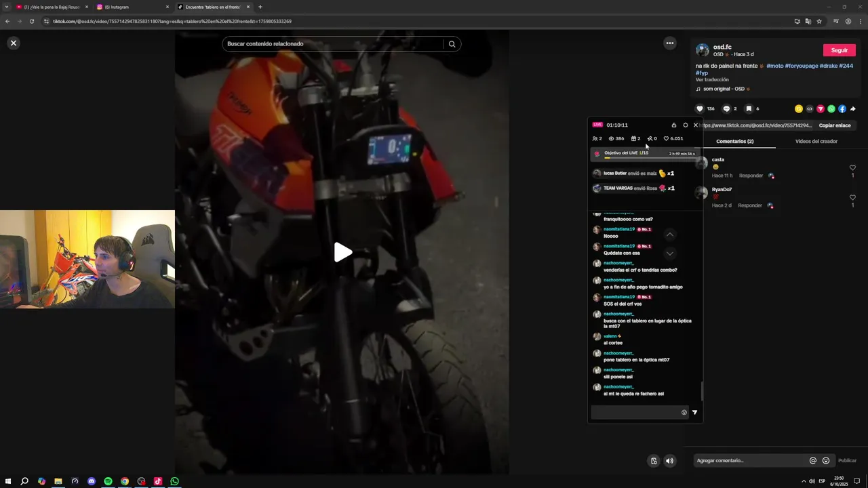Show hidden system tray icons chevron
The image size is (868, 488).
[804, 481]
